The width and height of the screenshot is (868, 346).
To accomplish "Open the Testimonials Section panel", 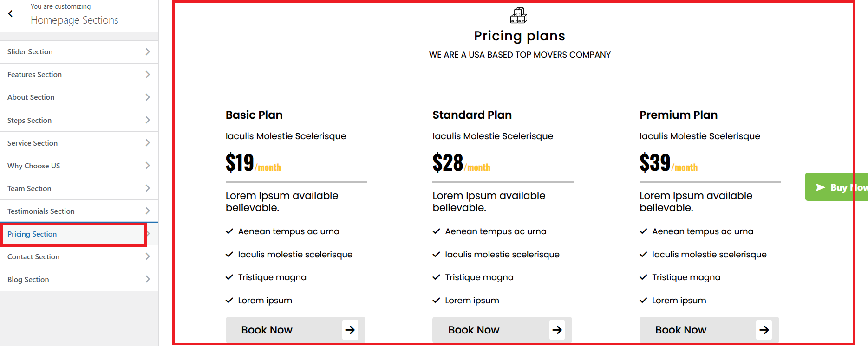I will 41,211.
